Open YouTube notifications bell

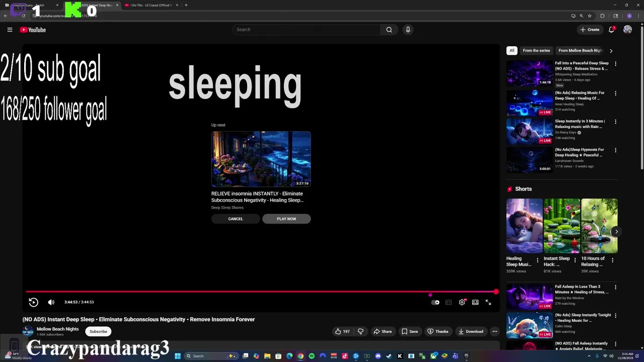pos(611,30)
